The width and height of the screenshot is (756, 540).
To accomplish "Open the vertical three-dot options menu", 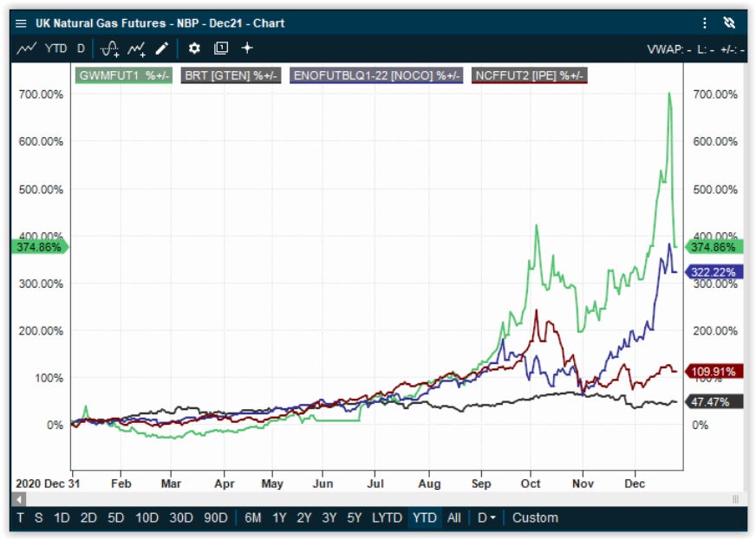I will click(704, 23).
